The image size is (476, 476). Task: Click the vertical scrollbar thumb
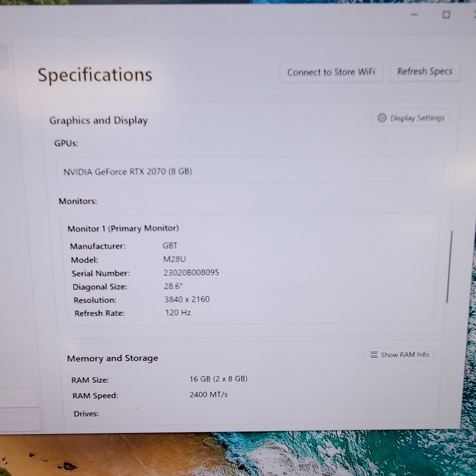pos(449,267)
